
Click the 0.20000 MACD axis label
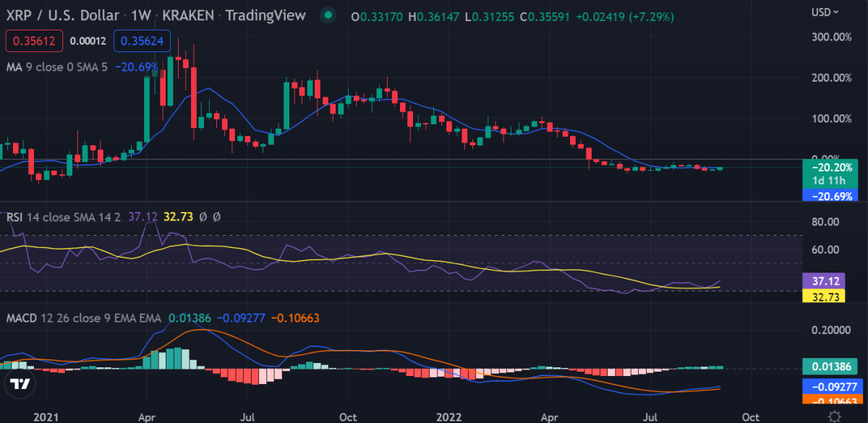830,330
